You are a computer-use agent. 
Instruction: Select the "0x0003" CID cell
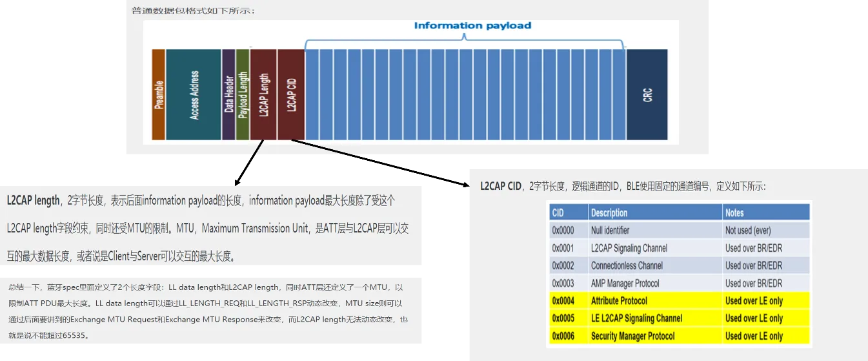coord(568,283)
